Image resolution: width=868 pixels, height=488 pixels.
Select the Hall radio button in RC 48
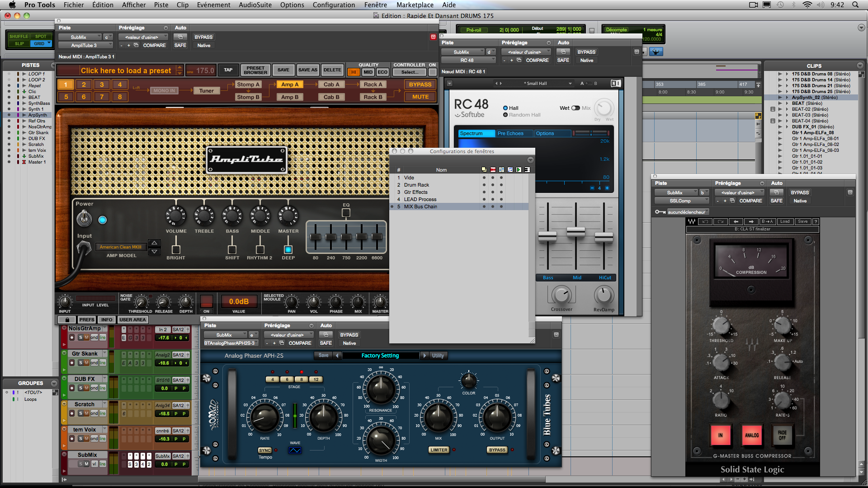(505, 108)
